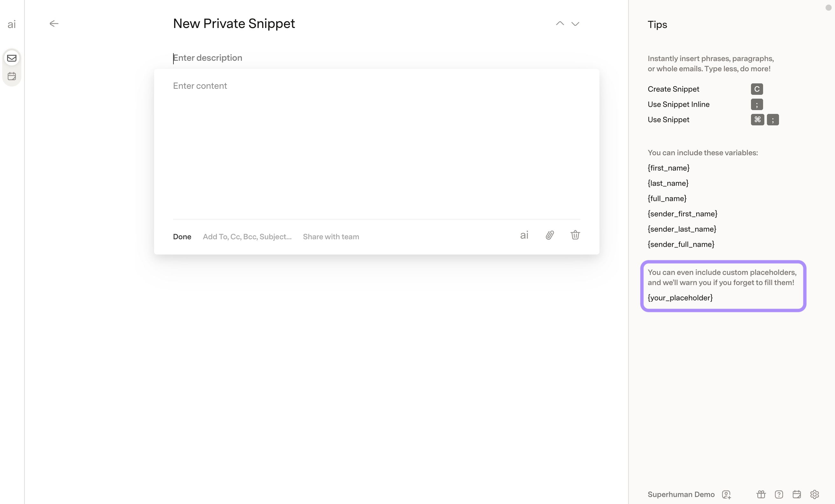Click the Done button

182,237
